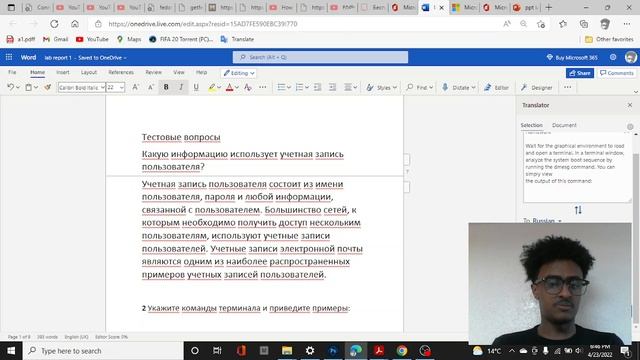This screenshot has height=360, width=640.
Task: Open File Explorer from the taskbar
Action: click(x=287, y=351)
